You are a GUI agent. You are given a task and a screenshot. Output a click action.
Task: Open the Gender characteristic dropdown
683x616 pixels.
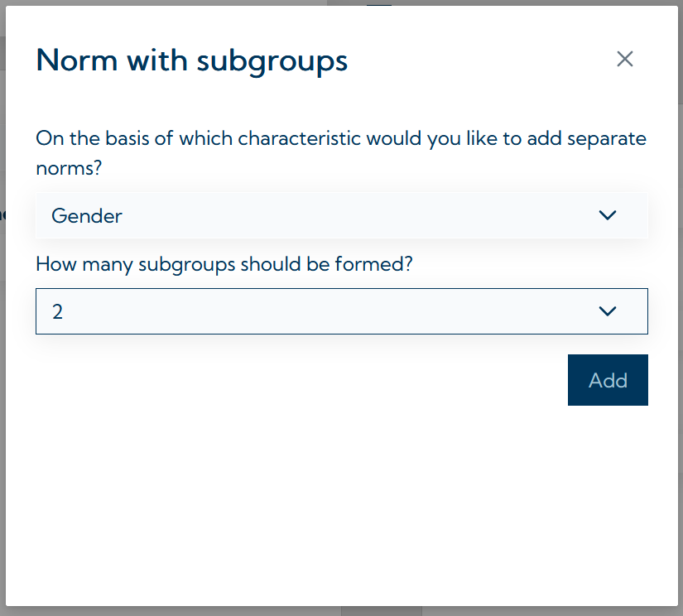coord(341,215)
